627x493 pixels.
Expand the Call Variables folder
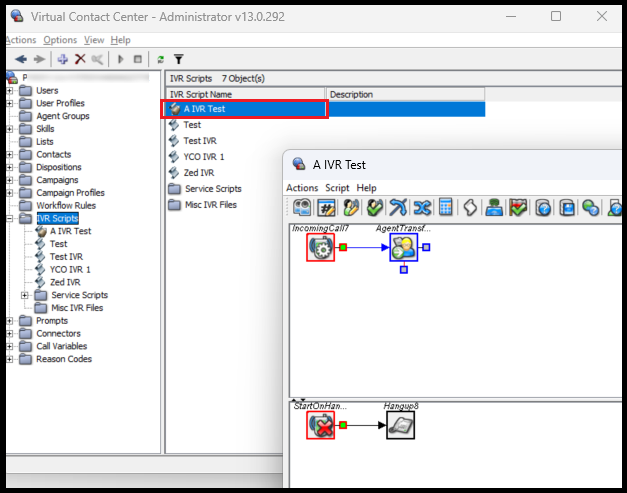pos(10,347)
